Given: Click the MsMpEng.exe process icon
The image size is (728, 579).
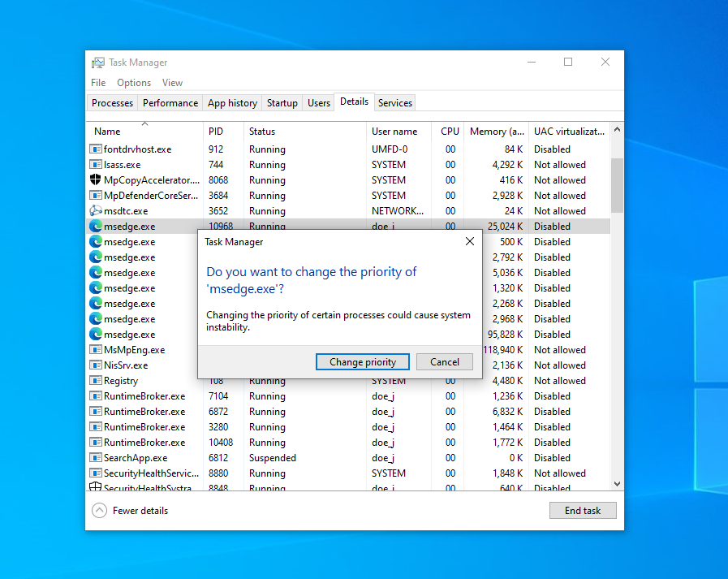Looking at the screenshot, I should (x=95, y=349).
